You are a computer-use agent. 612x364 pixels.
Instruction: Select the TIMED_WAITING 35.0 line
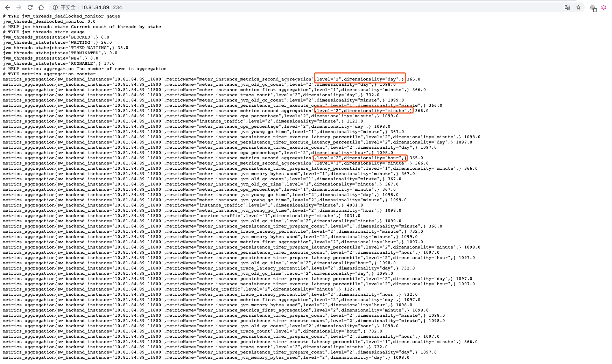[65, 48]
